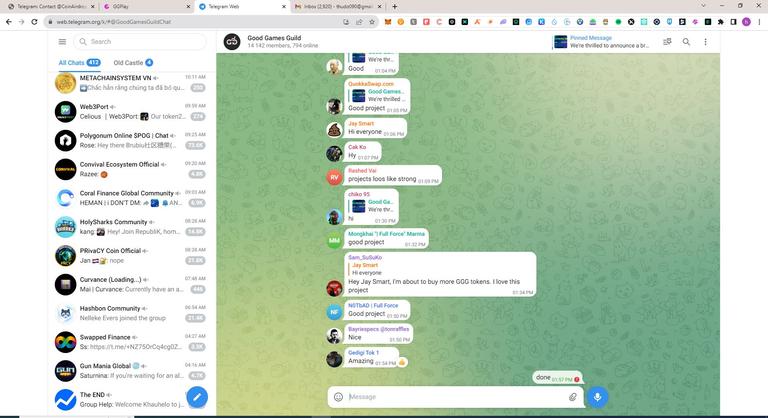Click the thumbs up reaction on 'Amazing'
Viewport: 768px width, 418px height.
[x=402, y=362]
